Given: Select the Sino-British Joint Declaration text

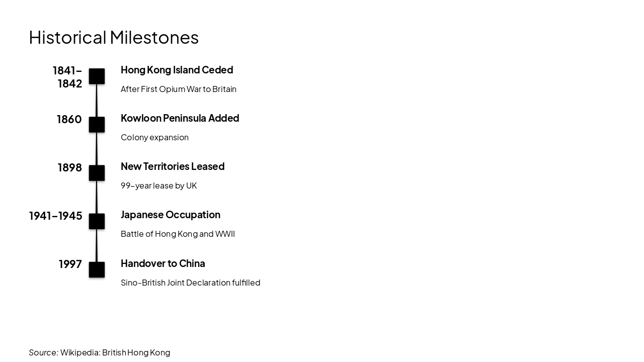Looking at the screenshot, I should (190, 283).
